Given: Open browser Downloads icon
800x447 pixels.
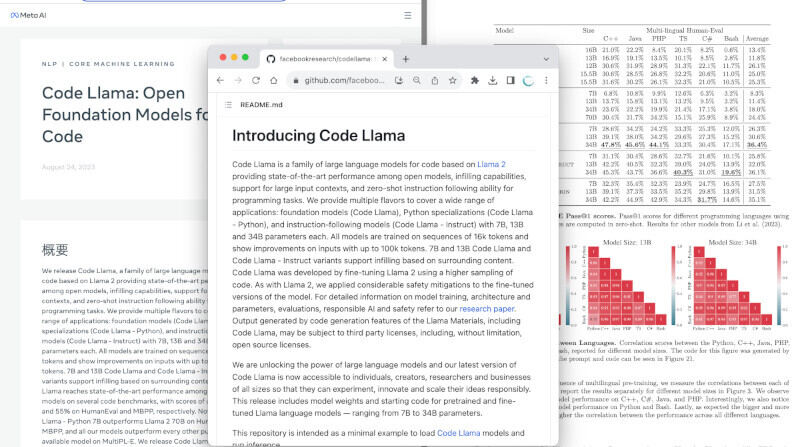Looking at the screenshot, I should point(492,80).
